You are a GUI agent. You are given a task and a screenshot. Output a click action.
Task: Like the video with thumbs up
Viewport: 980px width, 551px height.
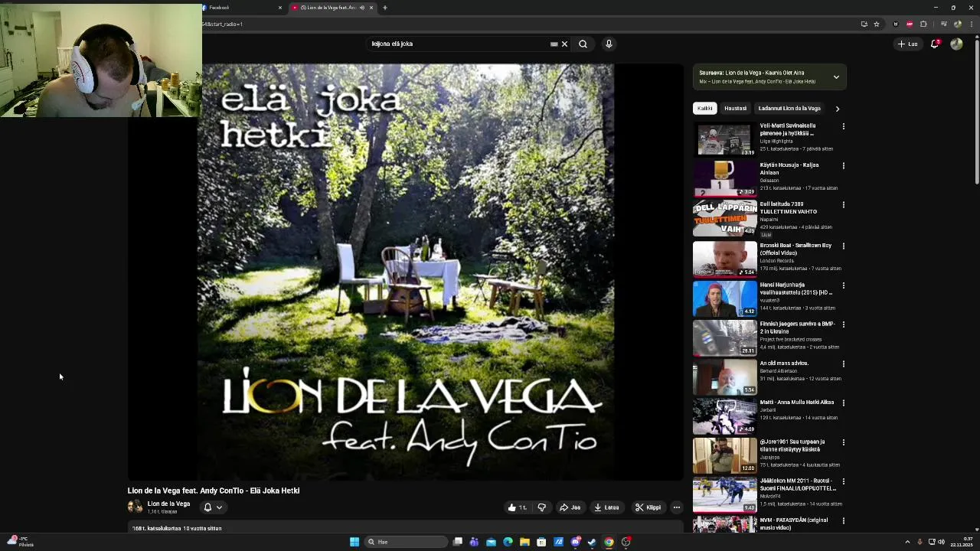point(518,507)
